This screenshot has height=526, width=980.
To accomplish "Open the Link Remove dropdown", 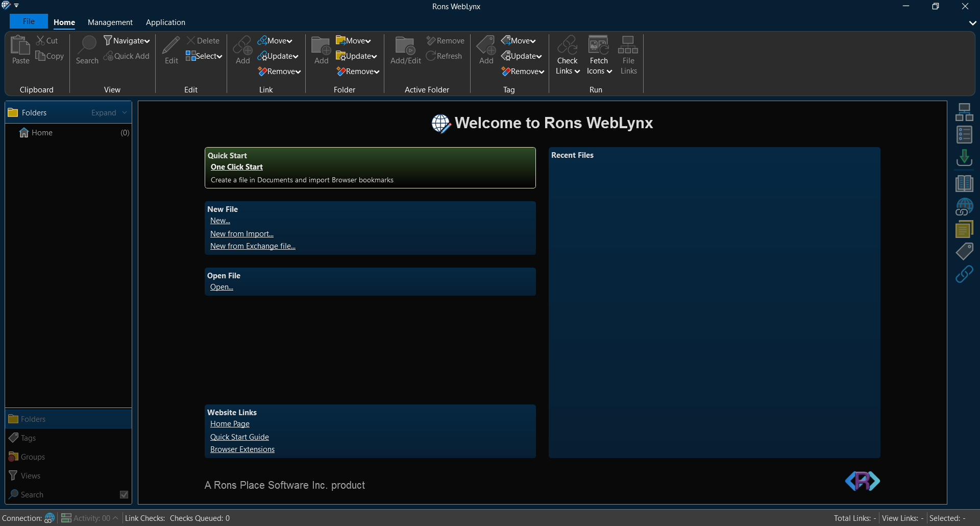I will pyautogui.click(x=279, y=71).
